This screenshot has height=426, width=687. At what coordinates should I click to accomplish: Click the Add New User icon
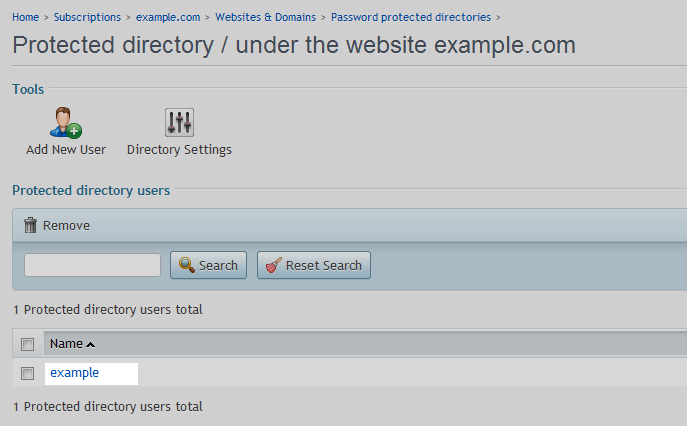[66, 123]
